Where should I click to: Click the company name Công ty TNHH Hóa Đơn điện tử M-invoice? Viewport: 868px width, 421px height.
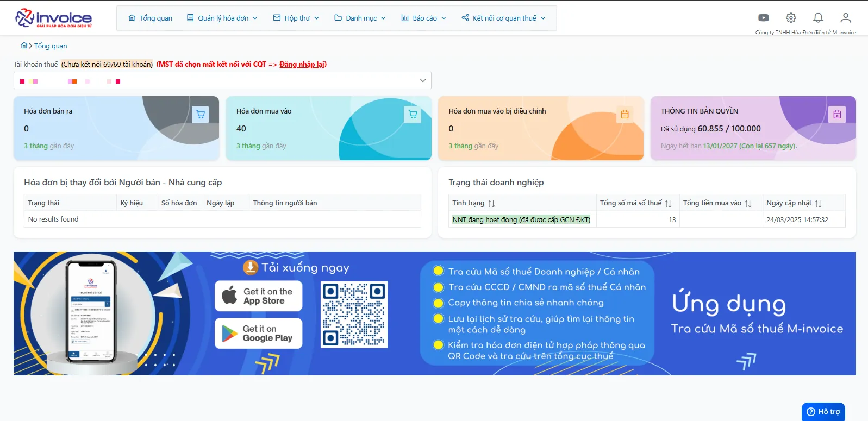(805, 33)
